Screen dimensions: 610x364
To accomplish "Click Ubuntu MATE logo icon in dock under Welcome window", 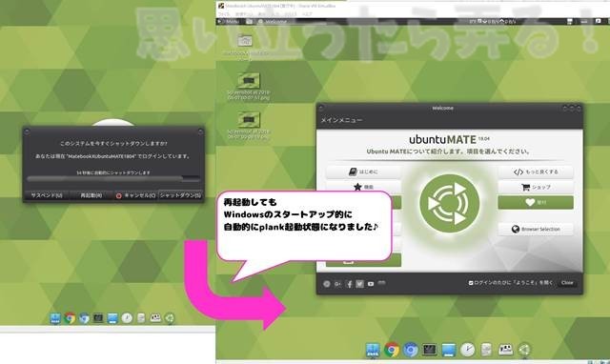I will coord(524,350).
